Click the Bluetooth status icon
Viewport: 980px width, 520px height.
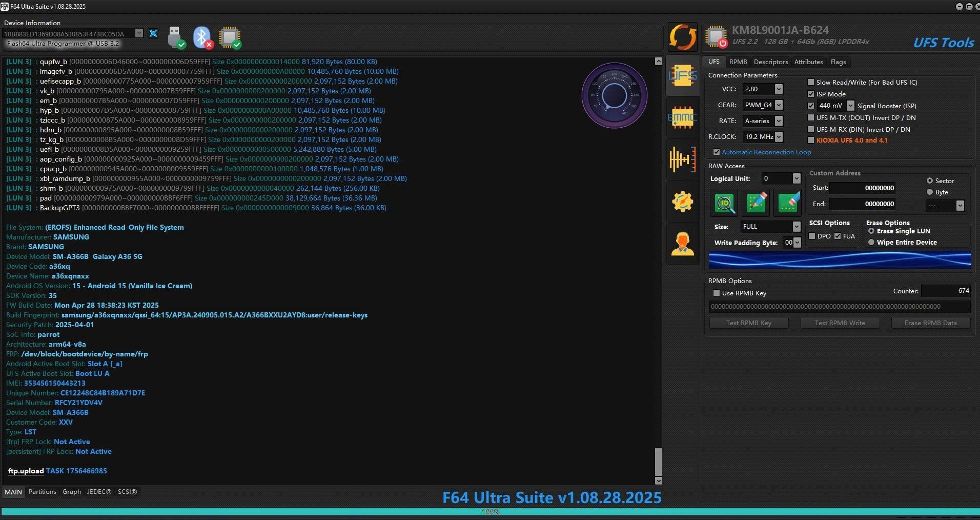[203, 37]
